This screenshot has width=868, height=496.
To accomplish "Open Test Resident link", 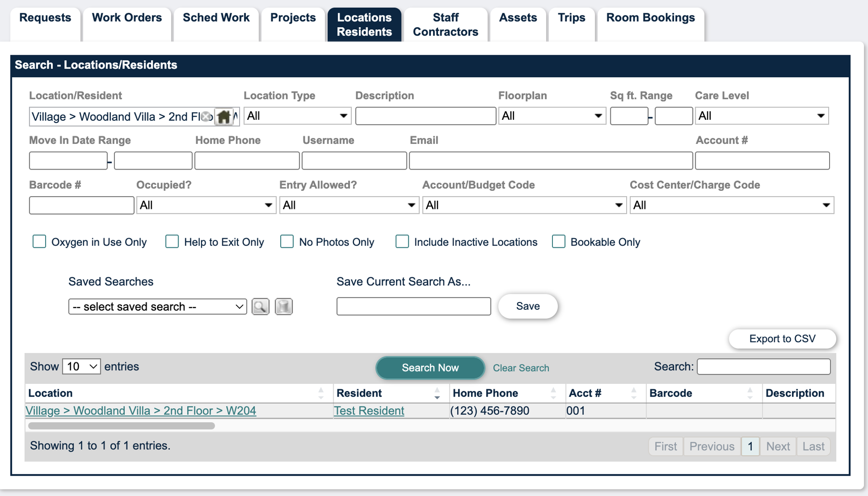I will pos(369,411).
